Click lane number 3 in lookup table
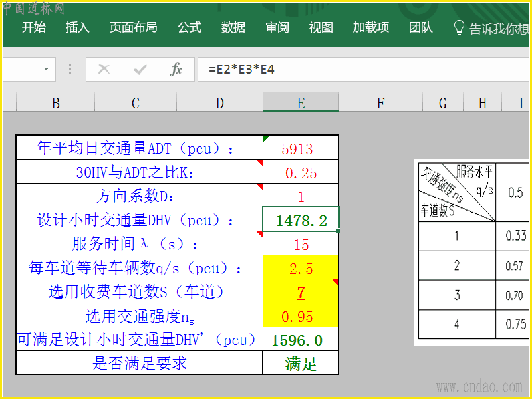This screenshot has width=532, height=399. (457, 295)
